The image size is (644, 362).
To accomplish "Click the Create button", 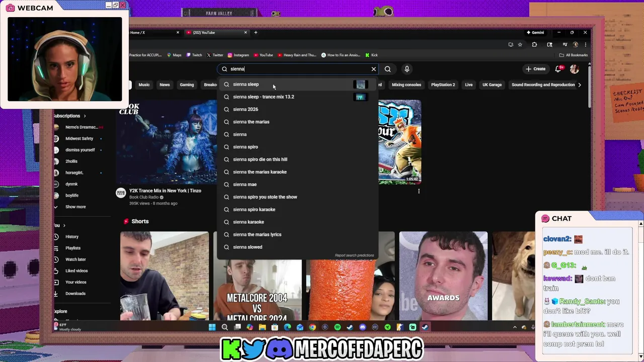I will 535,69.
